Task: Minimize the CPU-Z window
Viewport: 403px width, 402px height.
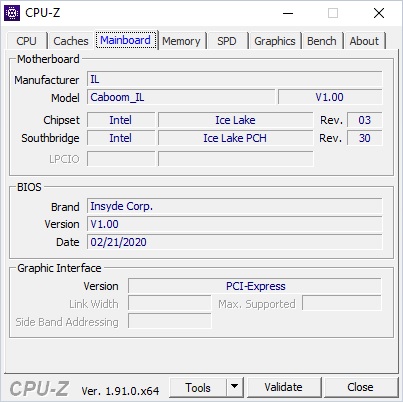Action: [x=288, y=13]
